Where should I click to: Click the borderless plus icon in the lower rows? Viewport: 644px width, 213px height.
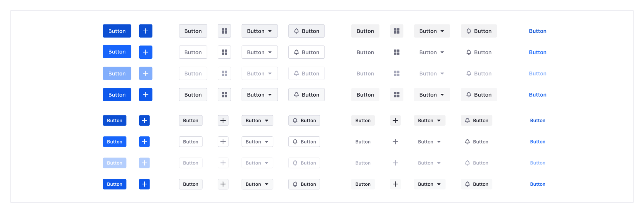point(395,141)
